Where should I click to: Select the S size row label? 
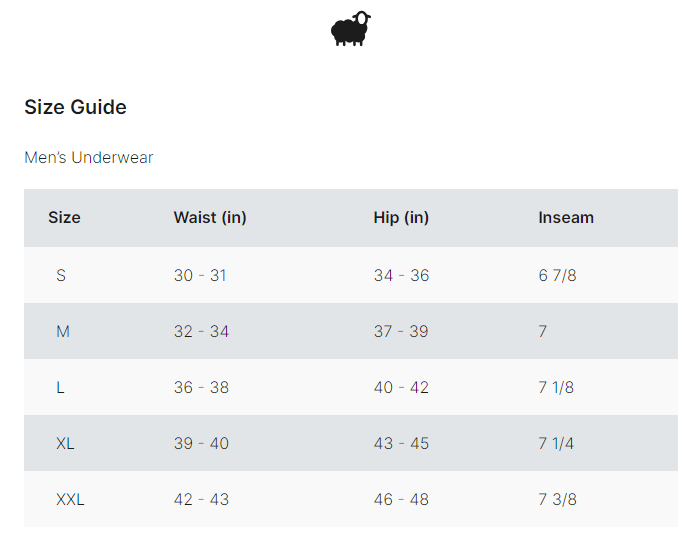[61, 275]
